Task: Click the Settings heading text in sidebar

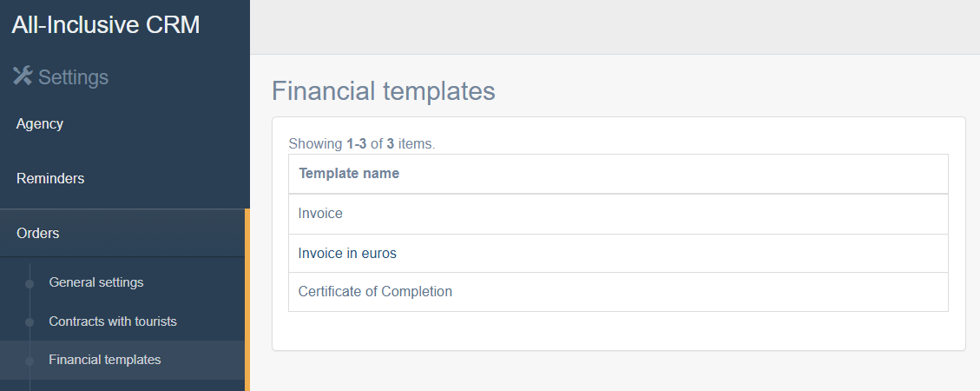Action: pos(74,77)
